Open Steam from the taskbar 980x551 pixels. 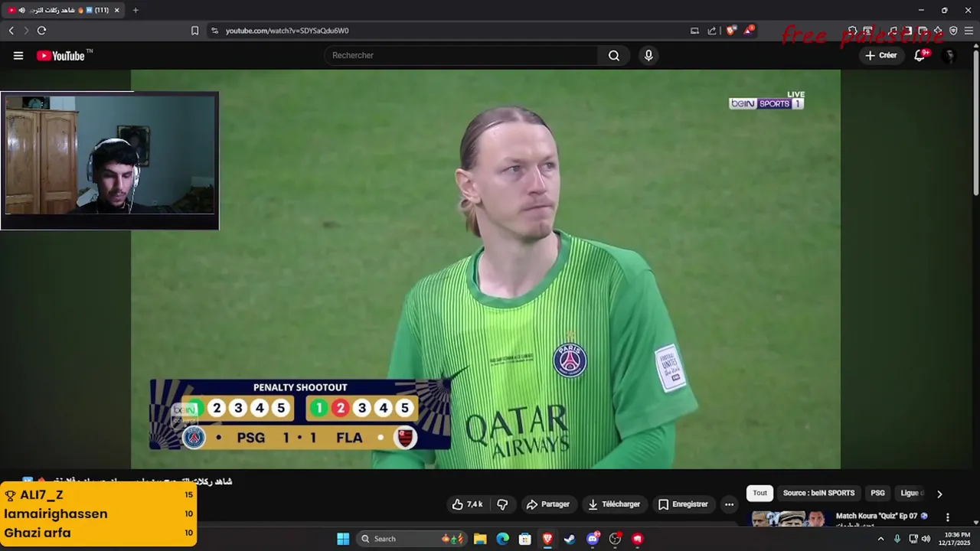[570, 539]
